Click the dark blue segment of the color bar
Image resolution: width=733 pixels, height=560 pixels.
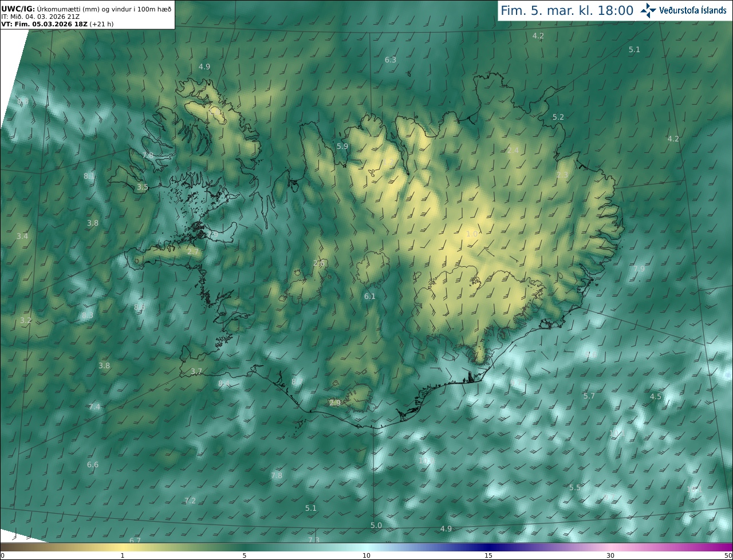pyautogui.click(x=488, y=547)
